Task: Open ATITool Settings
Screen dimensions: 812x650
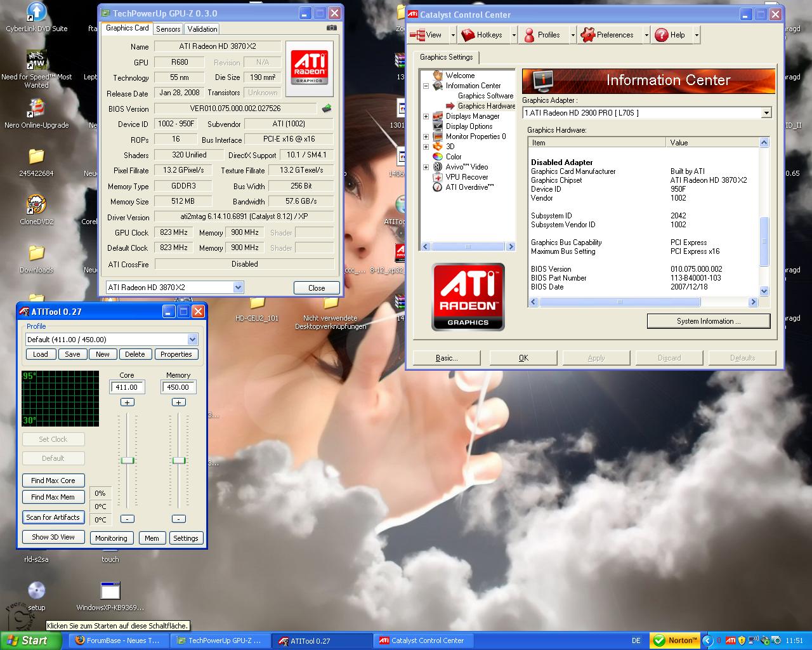Action: point(186,538)
